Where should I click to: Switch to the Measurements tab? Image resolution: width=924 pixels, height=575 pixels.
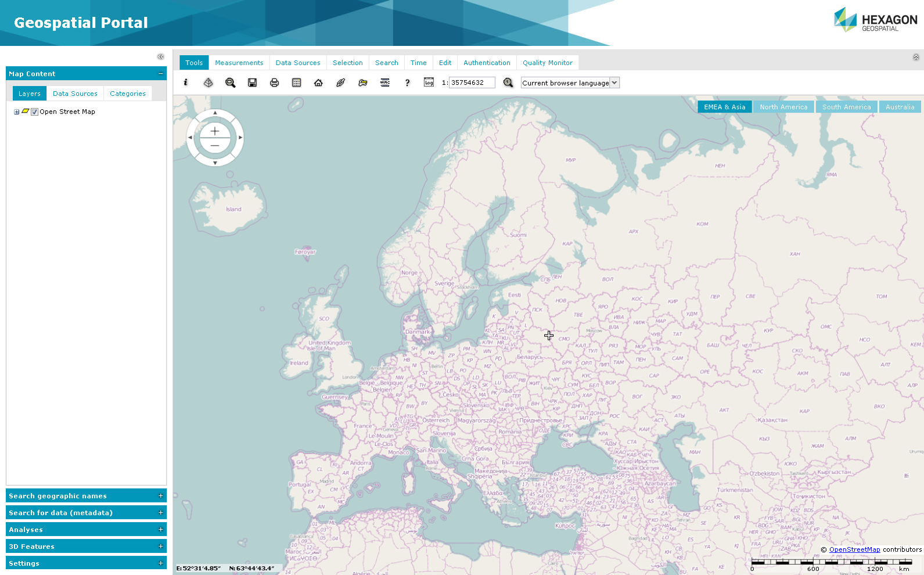pyautogui.click(x=239, y=63)
